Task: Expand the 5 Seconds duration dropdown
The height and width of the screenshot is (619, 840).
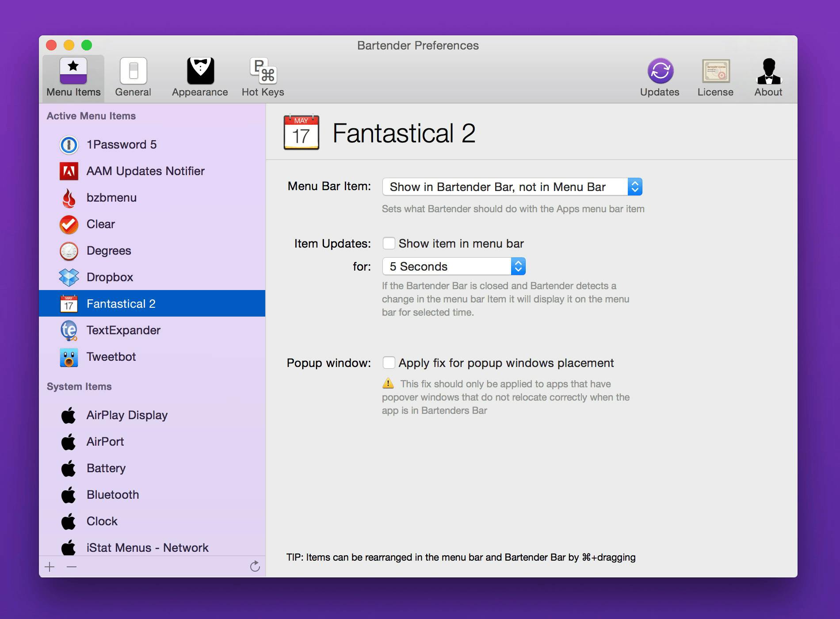Action: [453, 267]
